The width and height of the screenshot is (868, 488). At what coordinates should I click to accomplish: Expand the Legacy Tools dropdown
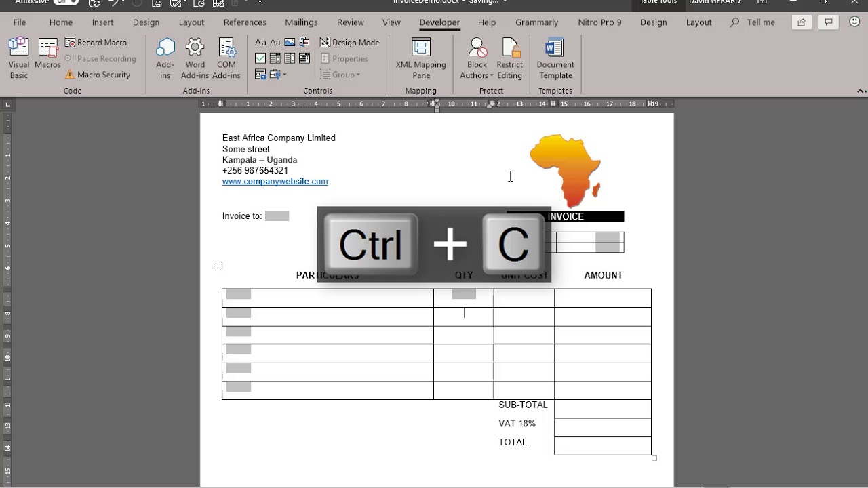pyautogui.click(x=279, y=75)
